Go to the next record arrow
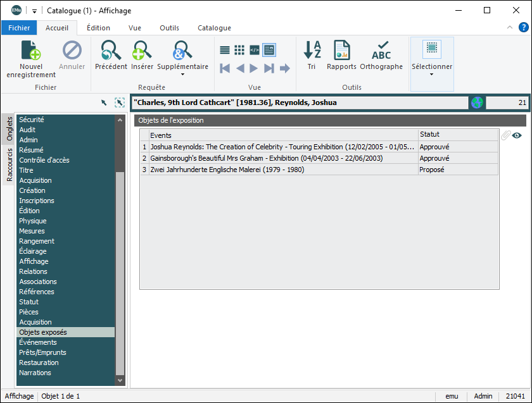The height and width of the screenshot is (403, 532). (253, 68)
